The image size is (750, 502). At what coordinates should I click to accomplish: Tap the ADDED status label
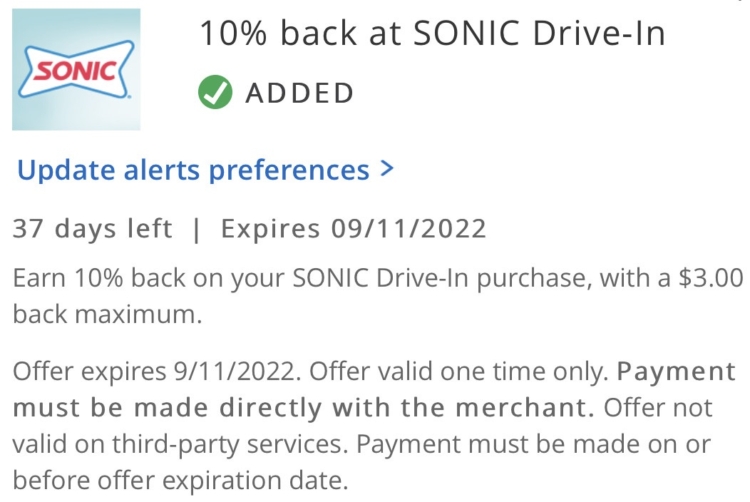click(x=299, y=93)
